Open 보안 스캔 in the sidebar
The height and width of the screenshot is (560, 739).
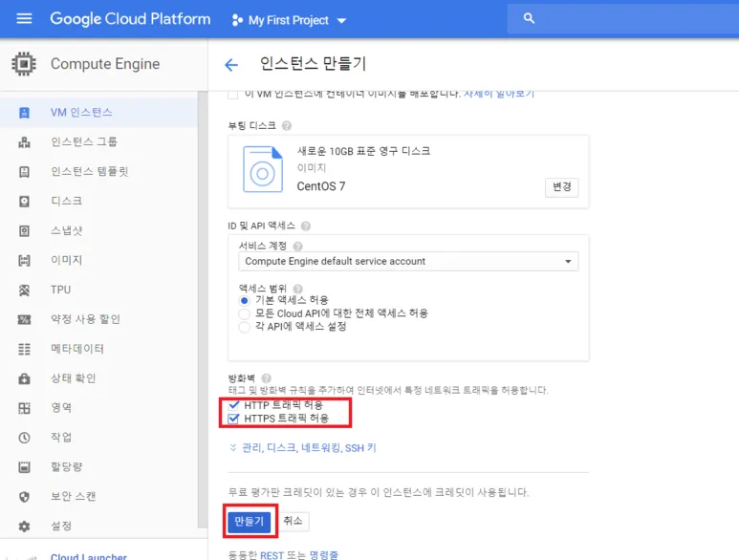coord(98,496)
